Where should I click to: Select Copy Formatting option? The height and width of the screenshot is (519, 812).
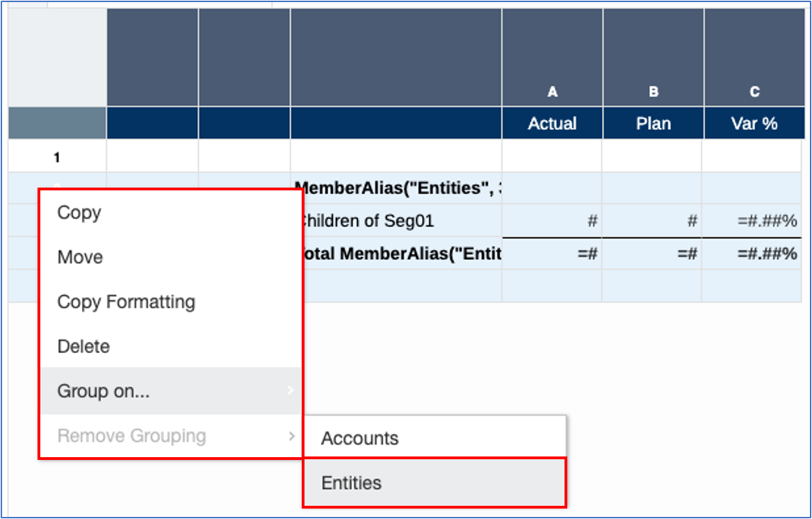(125, 302)
